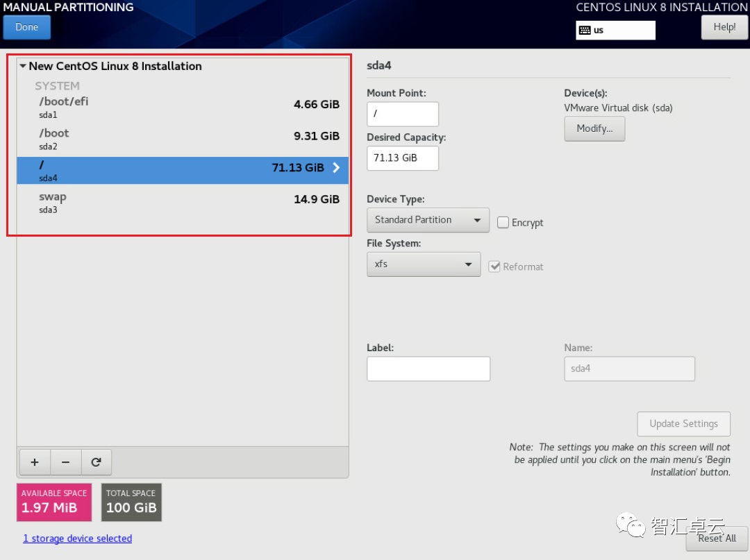Click the 14.9 GiB size value

tap(317, 199)
